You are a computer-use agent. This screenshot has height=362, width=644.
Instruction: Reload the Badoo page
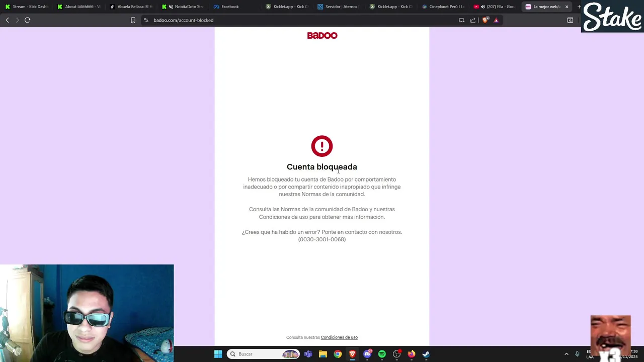pos(27,20)
